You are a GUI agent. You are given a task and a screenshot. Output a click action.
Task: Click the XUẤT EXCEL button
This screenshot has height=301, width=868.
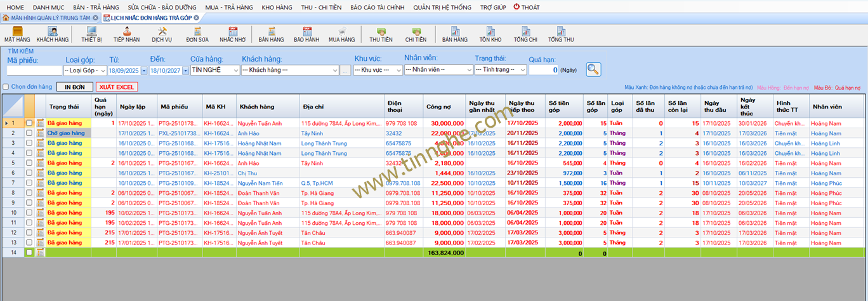(x=116, y=87)
